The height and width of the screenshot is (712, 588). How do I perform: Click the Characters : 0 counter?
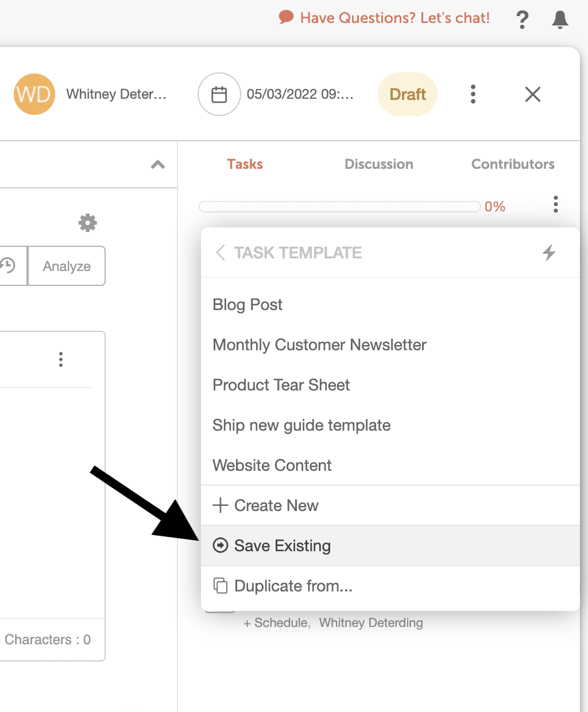[48, 640]
